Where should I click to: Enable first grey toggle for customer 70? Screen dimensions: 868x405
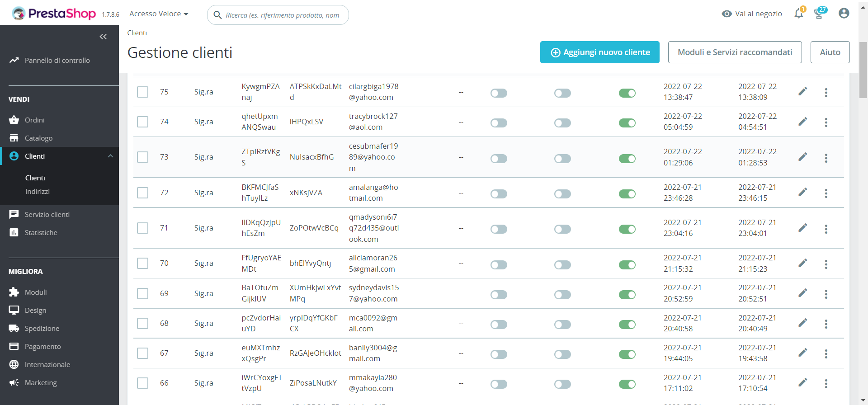499,265
